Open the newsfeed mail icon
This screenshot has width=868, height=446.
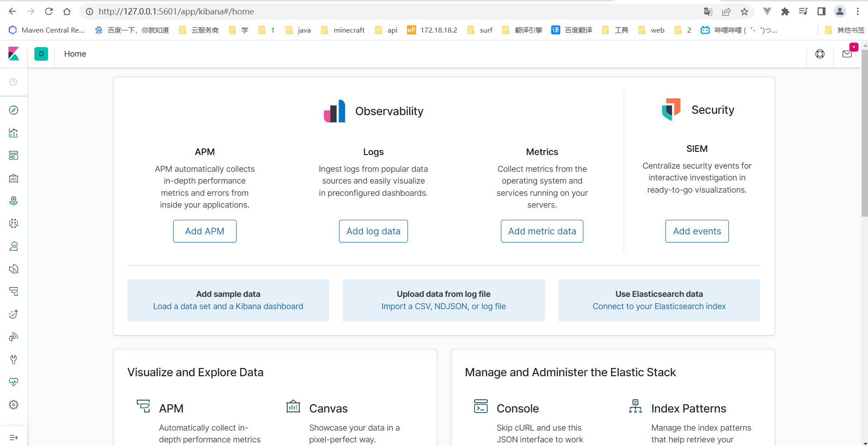tap(847, 54)
